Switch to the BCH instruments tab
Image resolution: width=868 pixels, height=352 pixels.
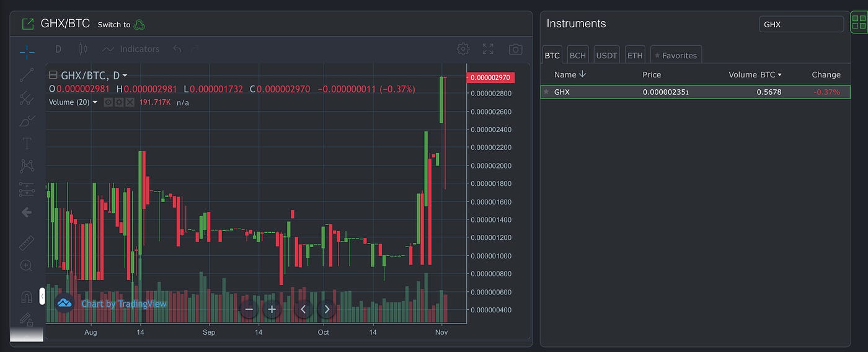[578, 55]
